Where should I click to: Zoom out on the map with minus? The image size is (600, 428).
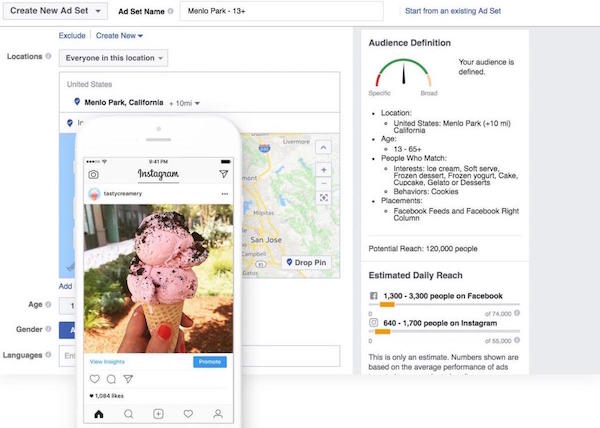click(324, 184)
